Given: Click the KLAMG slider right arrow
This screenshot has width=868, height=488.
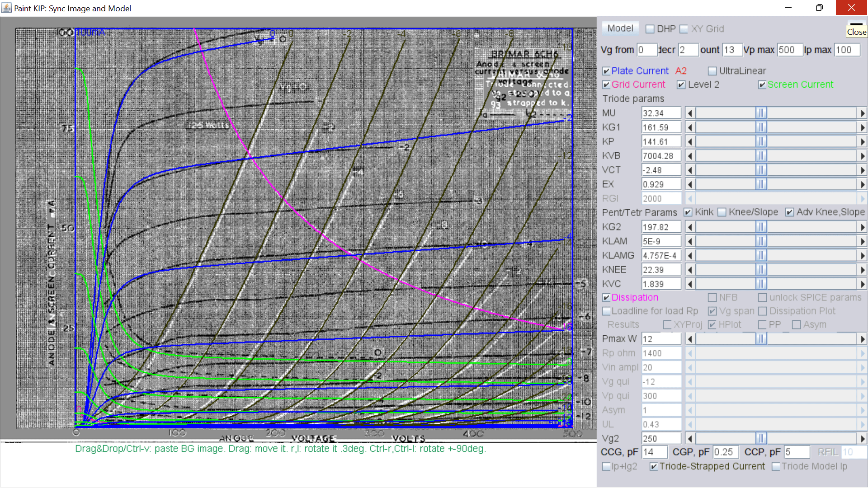Looking at the screenshot, I should tap(862, 255).
